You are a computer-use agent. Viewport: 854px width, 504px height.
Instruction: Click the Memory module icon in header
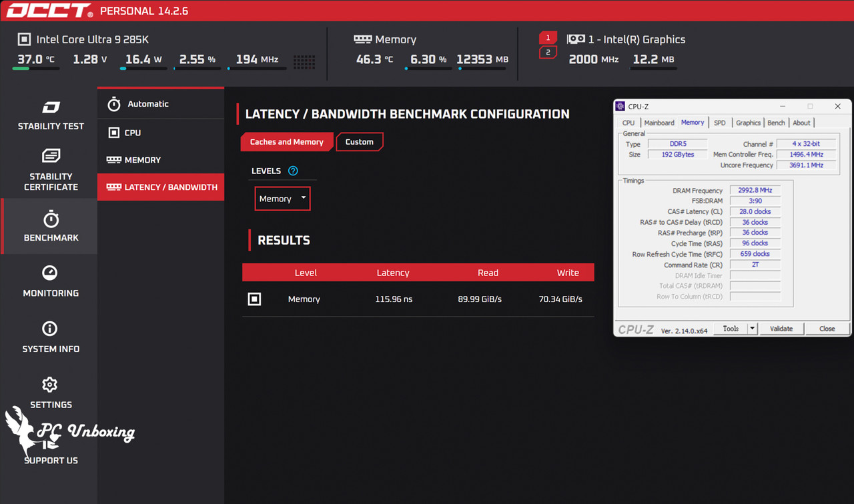coord(362,39)
